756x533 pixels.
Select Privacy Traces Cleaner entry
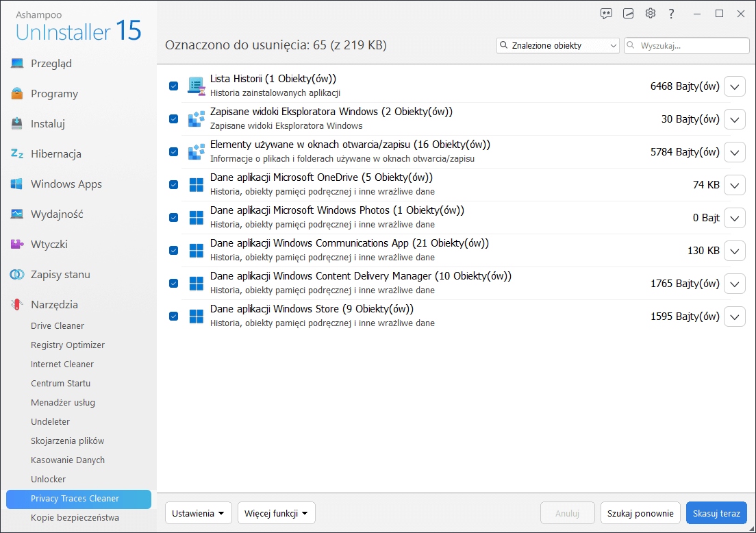pos(79,499)
